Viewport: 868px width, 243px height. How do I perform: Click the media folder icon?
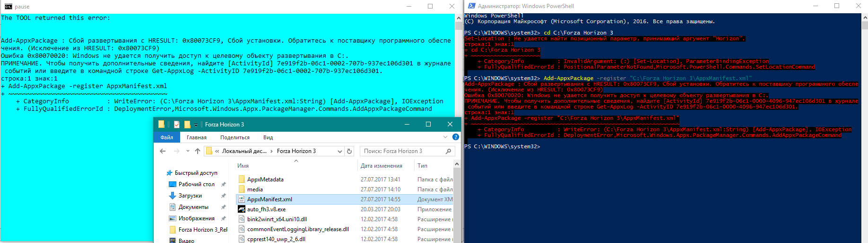(x=242, y=189)
